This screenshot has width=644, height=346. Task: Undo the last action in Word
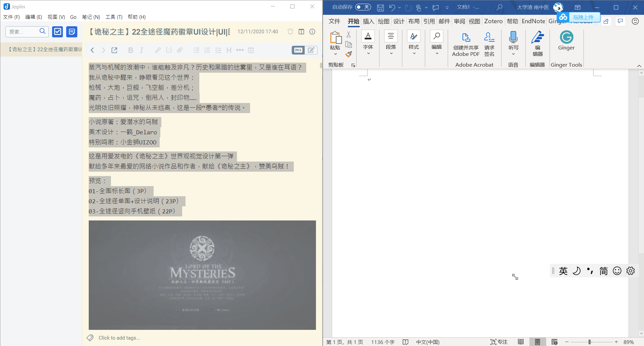(x=392, y=7)
